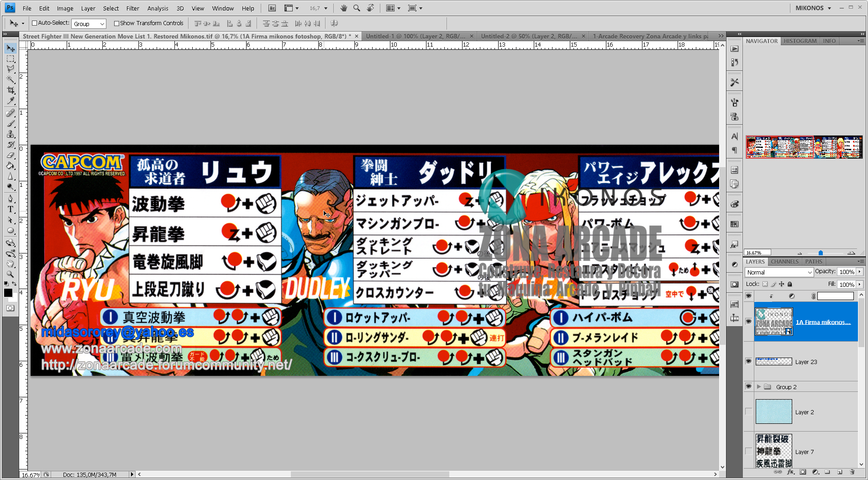Open the Filter menu
Viewport: 868px width, 480px height.
[132, 8]
